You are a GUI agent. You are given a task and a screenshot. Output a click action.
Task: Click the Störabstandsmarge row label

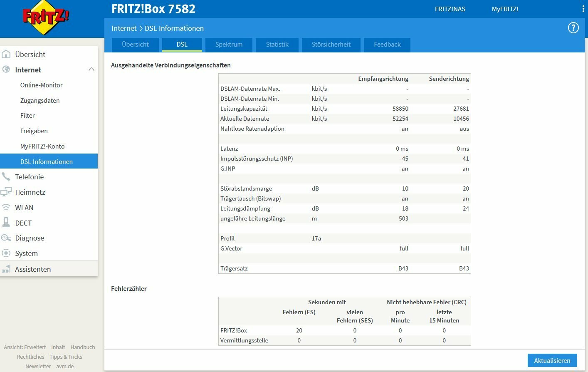246,188
